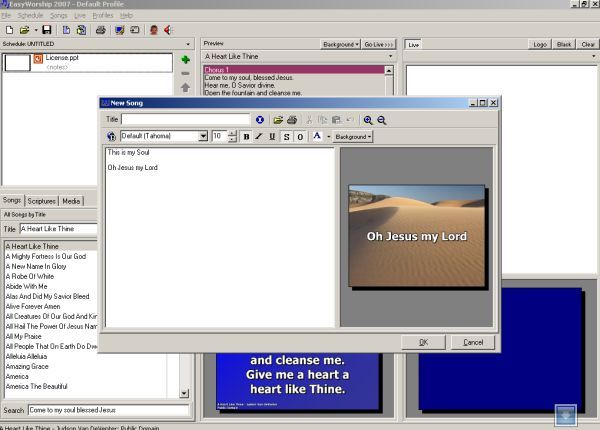Click the printer icon in New Song toolbar
This screenshot has height=430, width=600.
click(292, 120)
